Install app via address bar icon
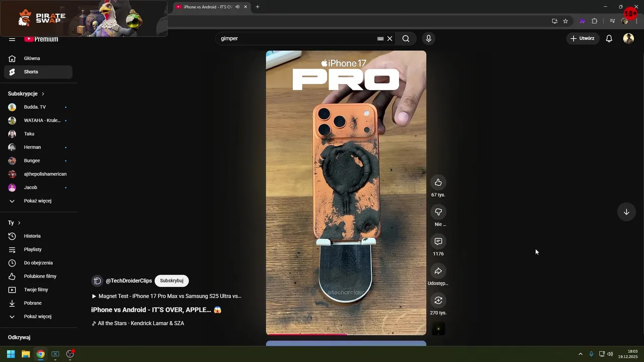This screenshot has height=362, width=644. pos(554,21)
